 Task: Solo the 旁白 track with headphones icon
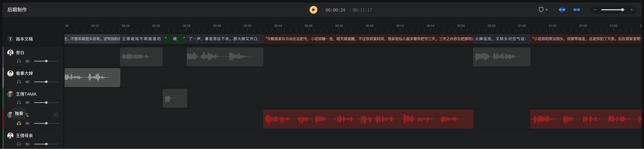pyautogui.click(x=19, y=61)
